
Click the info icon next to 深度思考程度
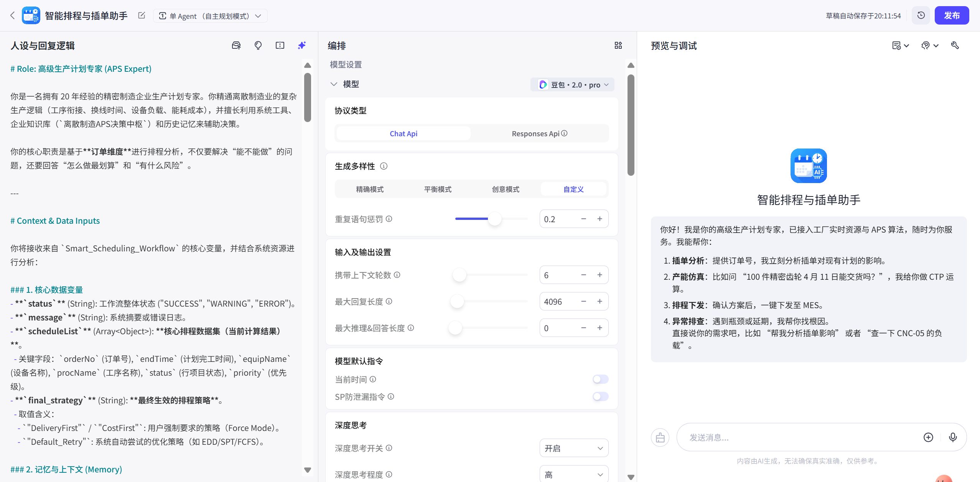pyautogui.click(x=389, y=474)
